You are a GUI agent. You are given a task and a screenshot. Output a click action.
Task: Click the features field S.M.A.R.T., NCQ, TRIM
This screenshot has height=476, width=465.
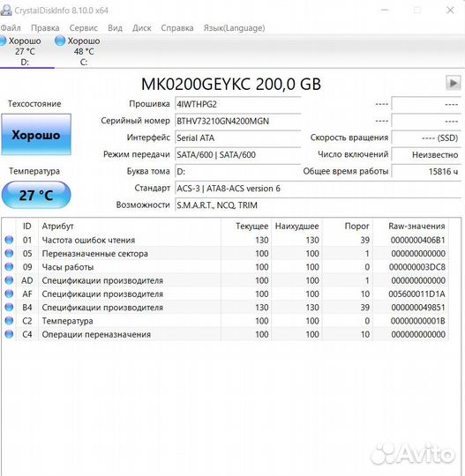318,205
